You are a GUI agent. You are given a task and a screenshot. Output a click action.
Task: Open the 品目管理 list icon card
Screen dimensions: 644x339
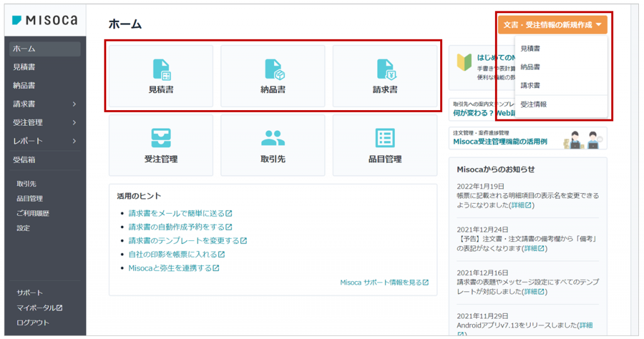tap(385, 138)
